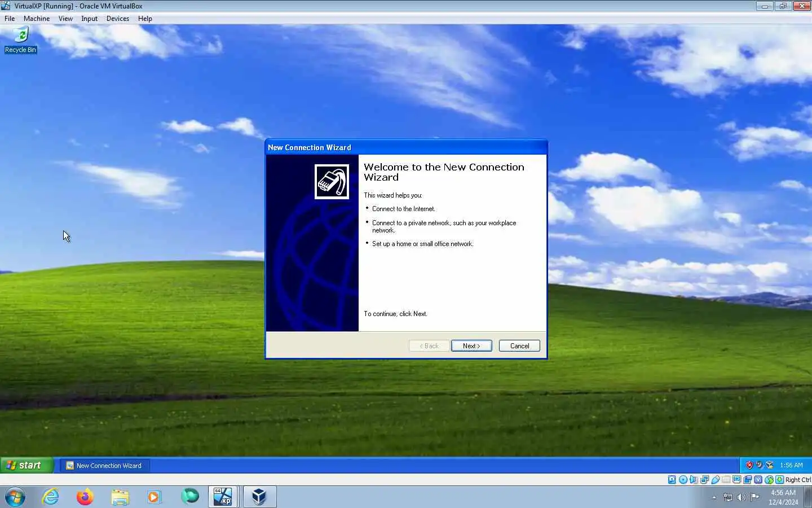This screenshot has height=508, width=812.
Task: Restore down the VirtualBox window
Action: [x=783, y=6]
